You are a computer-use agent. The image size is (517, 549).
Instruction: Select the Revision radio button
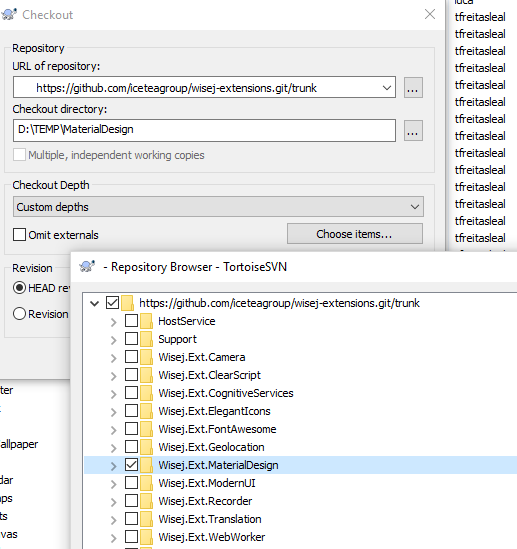click(19, 314)
